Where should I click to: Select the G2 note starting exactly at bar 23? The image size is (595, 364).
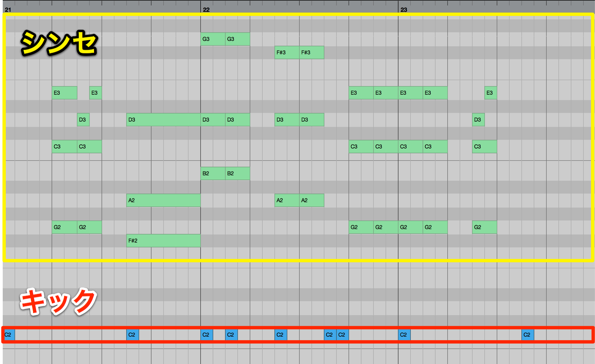pyautogui.click(x=411, y=227)
